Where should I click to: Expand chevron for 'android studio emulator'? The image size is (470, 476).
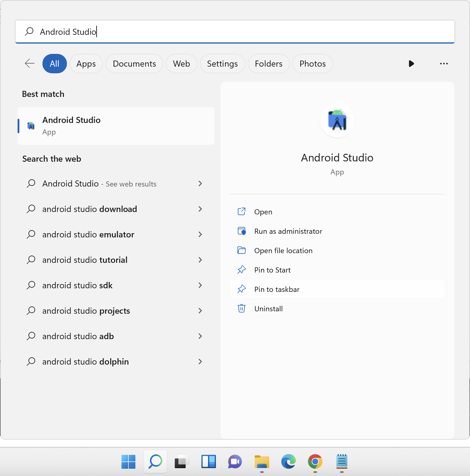(200, 234)
